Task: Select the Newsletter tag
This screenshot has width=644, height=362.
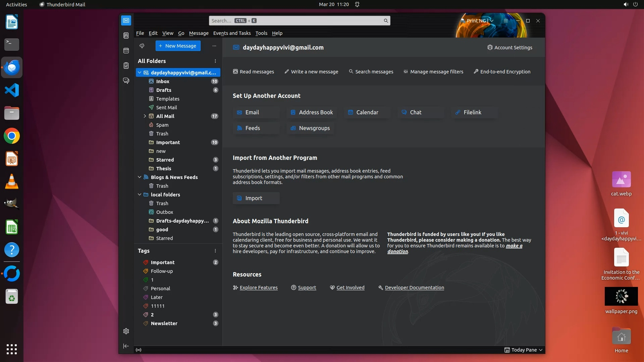Action: [x=164, y=323]
